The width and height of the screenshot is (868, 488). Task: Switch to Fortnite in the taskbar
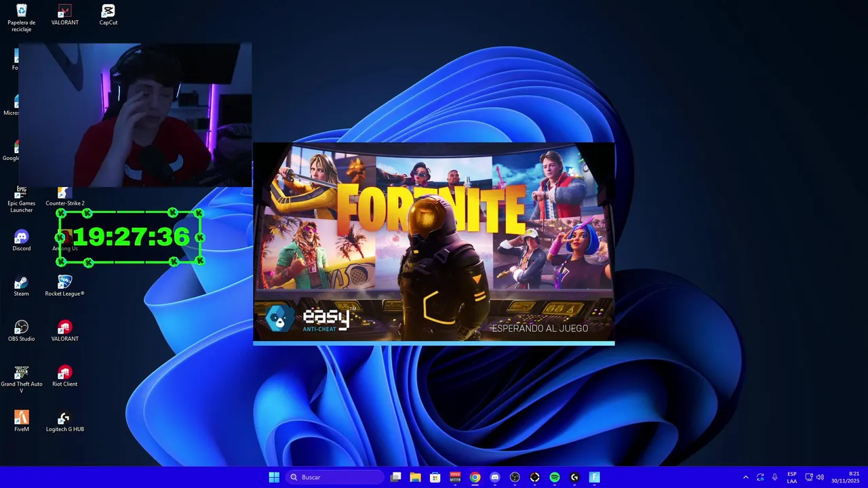(595, 477)
